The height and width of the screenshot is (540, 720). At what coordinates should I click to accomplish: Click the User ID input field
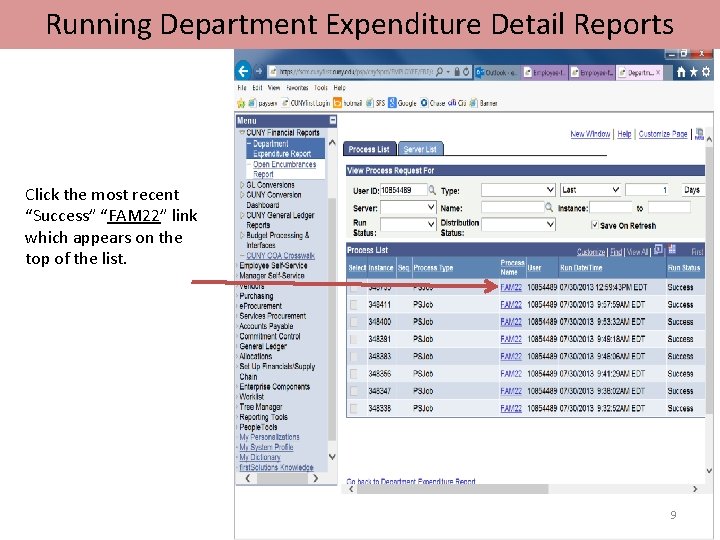click(403, 190)
